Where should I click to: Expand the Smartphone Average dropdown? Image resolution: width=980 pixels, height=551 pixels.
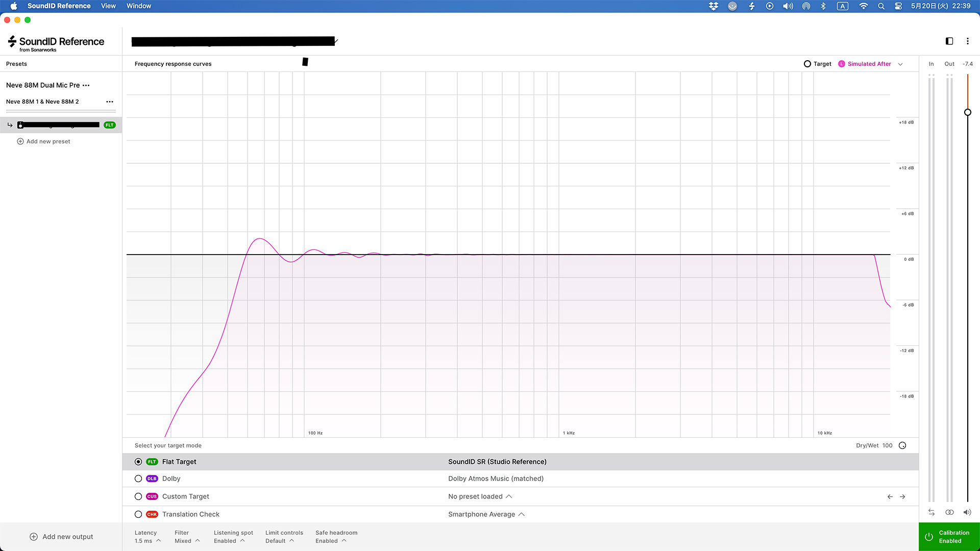click(x=486, y=514)
